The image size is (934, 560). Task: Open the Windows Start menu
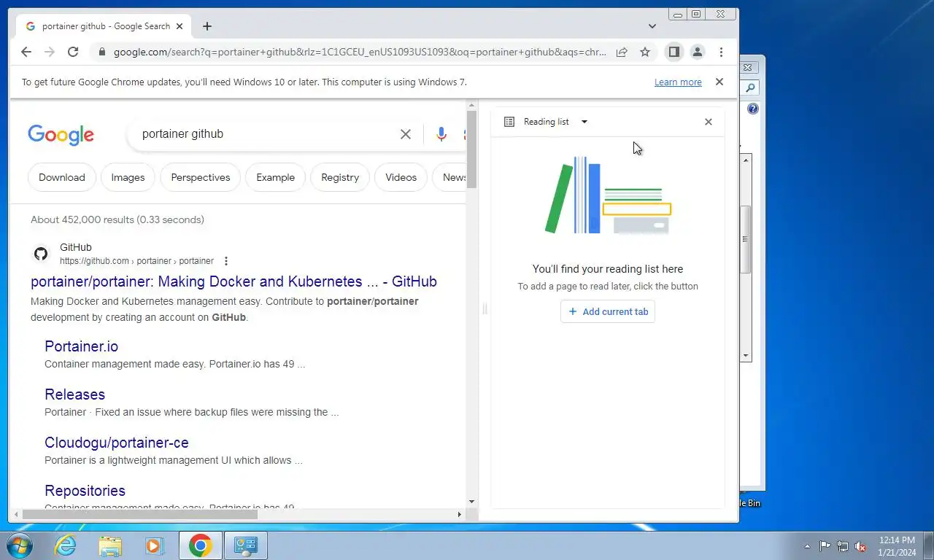(18, 545)
